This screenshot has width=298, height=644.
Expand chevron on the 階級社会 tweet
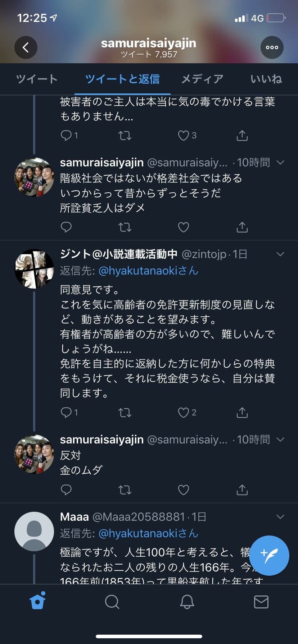(x=280, y=162)
